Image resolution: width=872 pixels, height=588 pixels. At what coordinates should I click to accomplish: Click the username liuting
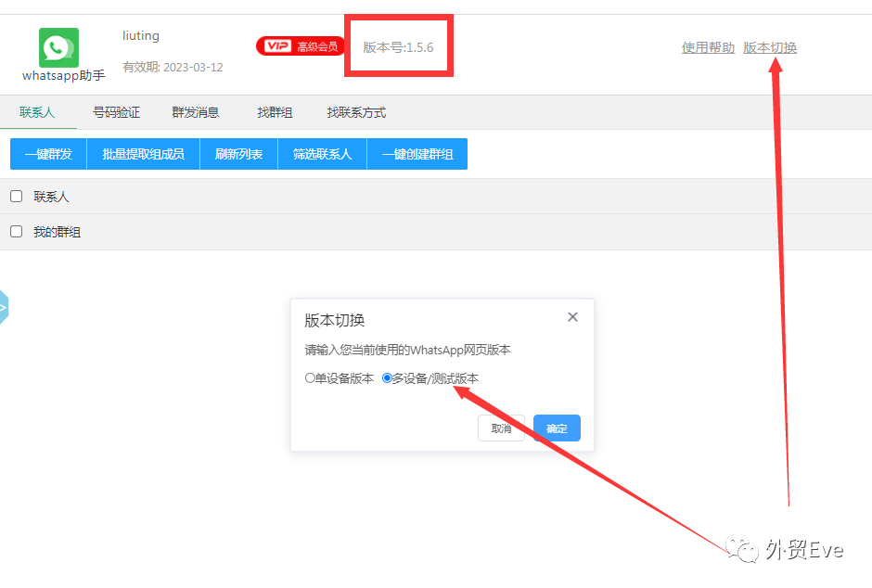(141, 35)
